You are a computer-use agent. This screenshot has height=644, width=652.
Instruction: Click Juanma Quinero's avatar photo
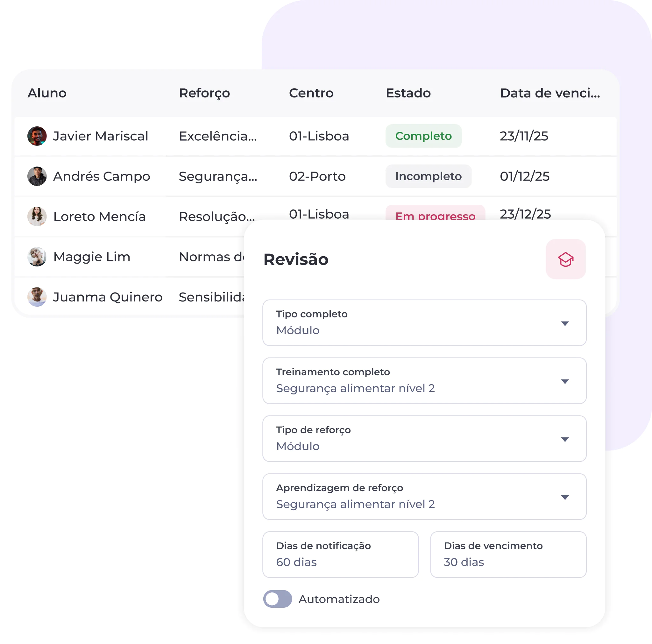pyautogui.click(x=37, y=297)
